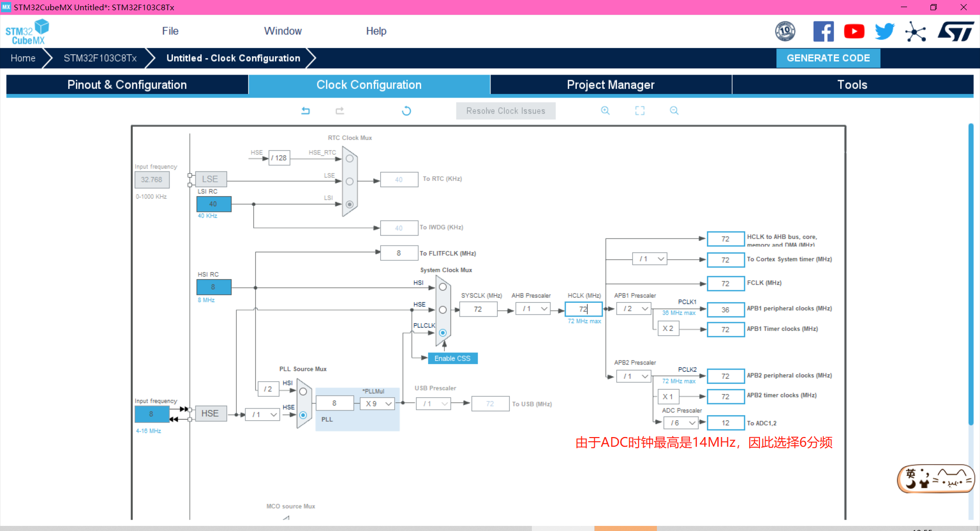This screenshot has height=531, width=980.
Task: Expand the ADC Prescaler /6 dropdown
Action: point(682,423)
